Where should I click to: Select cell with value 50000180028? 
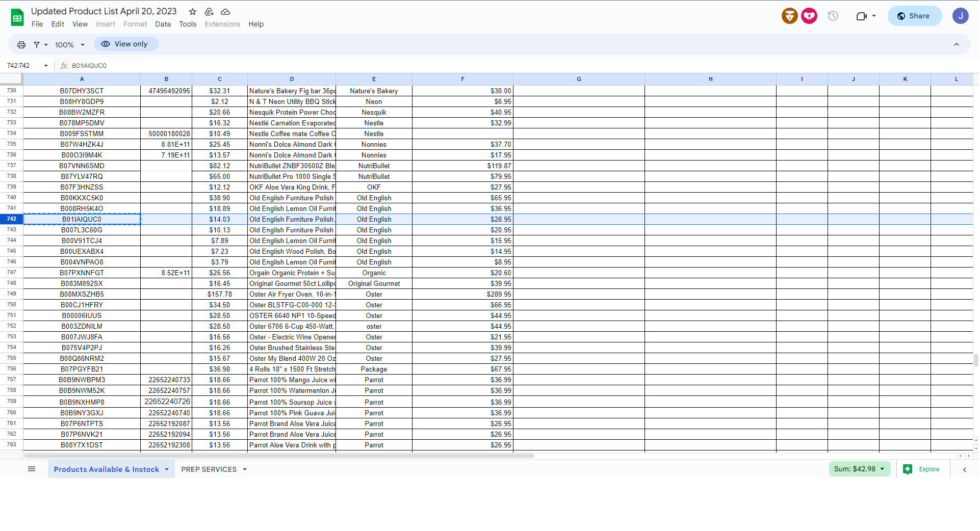click(x=166, y=134)
